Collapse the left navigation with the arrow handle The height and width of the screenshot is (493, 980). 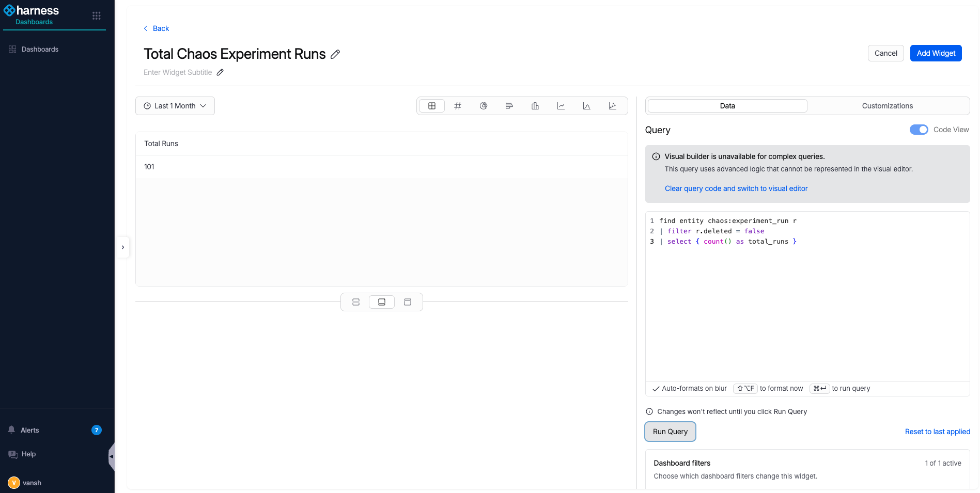111,456
